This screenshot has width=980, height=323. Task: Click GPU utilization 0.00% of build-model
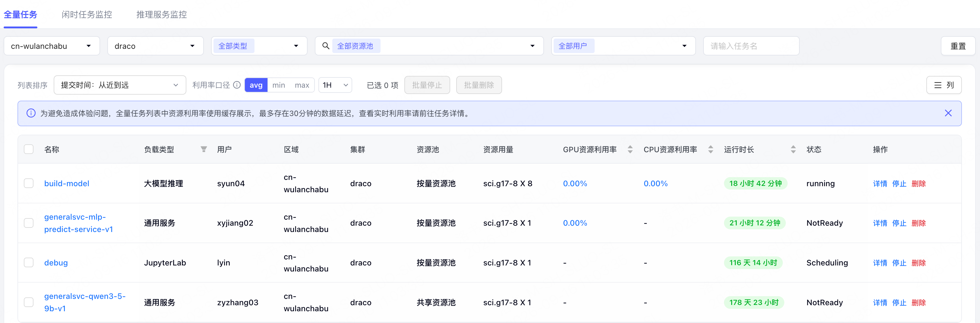point(575,183)
